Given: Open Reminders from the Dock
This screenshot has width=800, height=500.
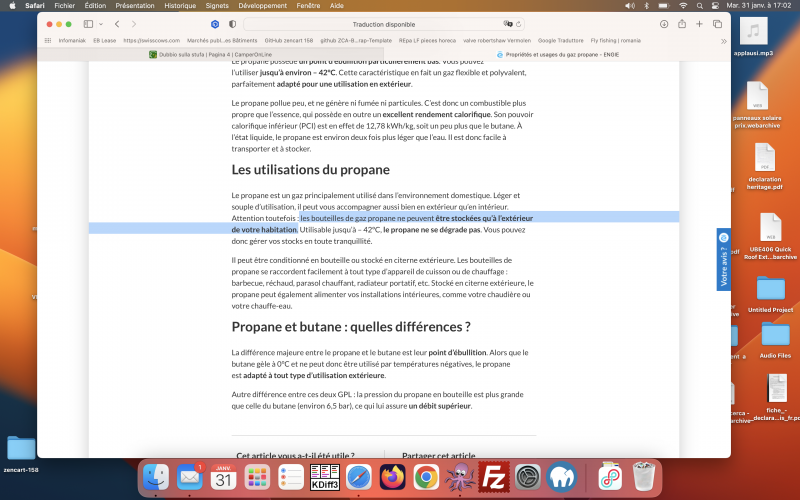Looking at the screenshot, I should 291,478.
